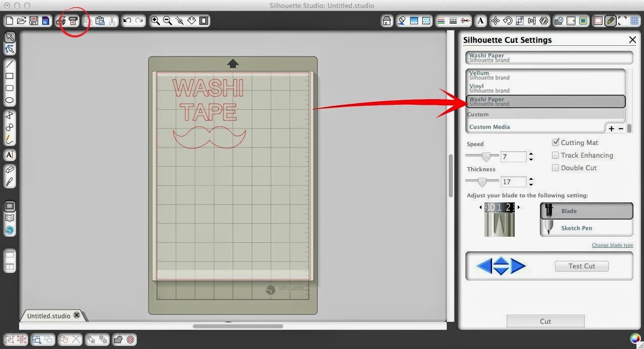The image size is (644, 349).
Task: Select the Text tool in left toolbar
Action: pyautogui.click(x=10, y=155)
